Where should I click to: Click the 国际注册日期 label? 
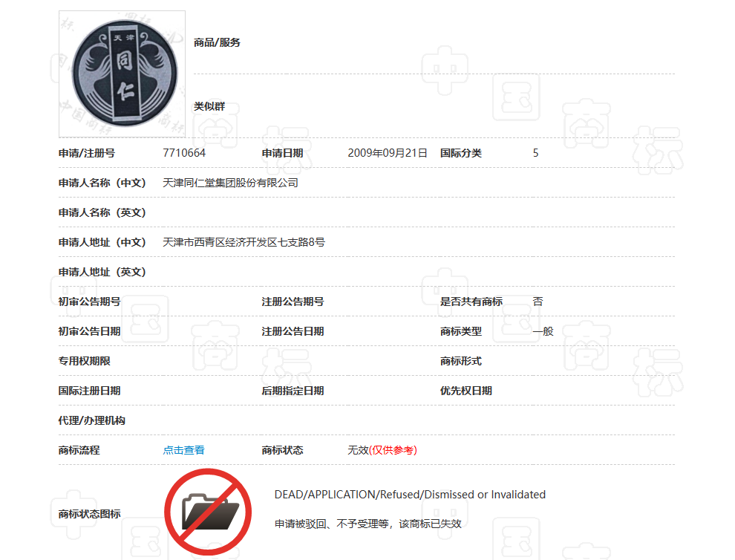90,391
